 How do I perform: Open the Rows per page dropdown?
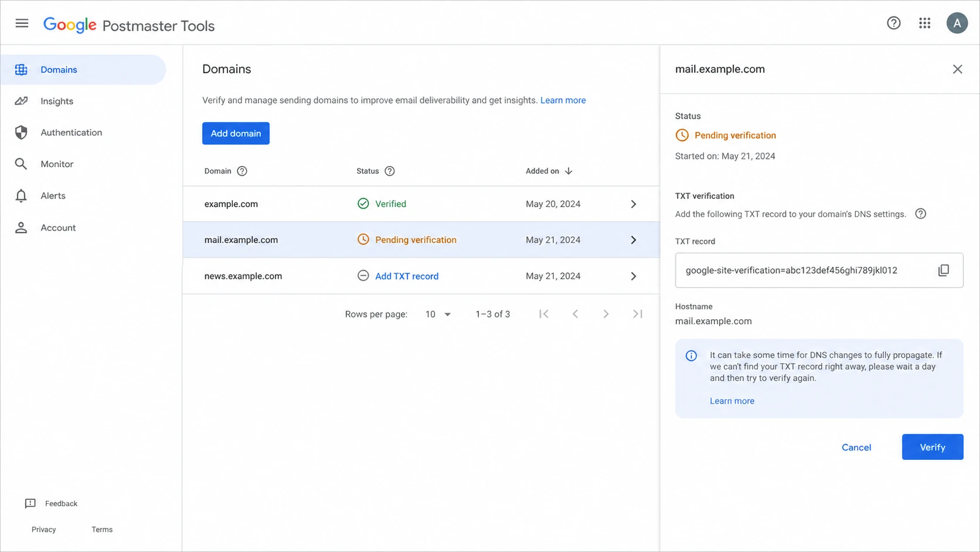click(x=438, y=314)
